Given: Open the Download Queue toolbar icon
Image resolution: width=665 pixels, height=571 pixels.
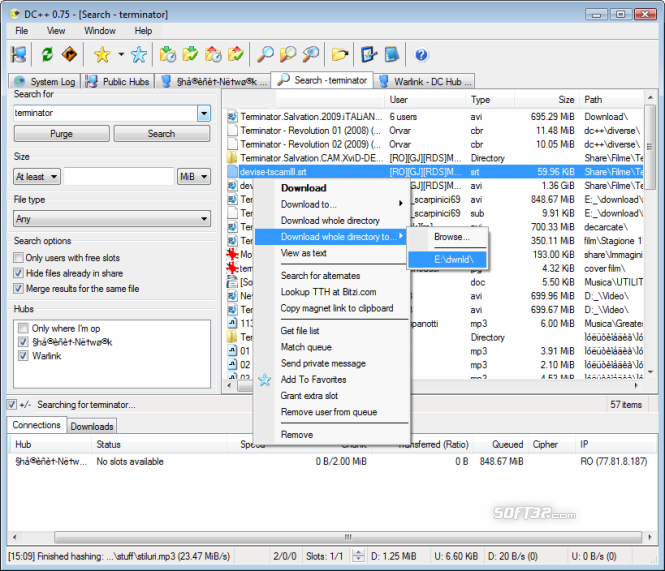Looking at the screenshot, I should (168, 55).
